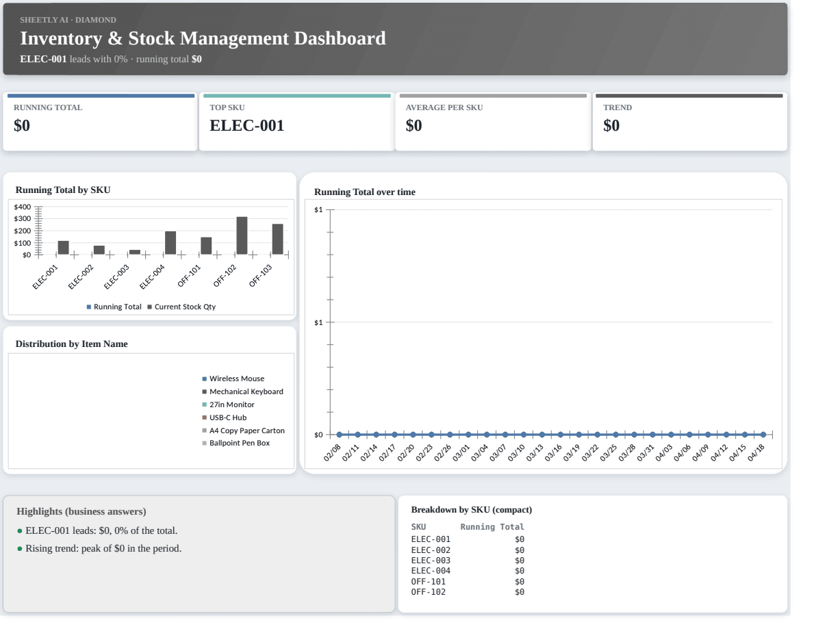The image size is (840, 631).
Task: Click the $0 value in the OFF-102 table row
Action: pos(520,592)
